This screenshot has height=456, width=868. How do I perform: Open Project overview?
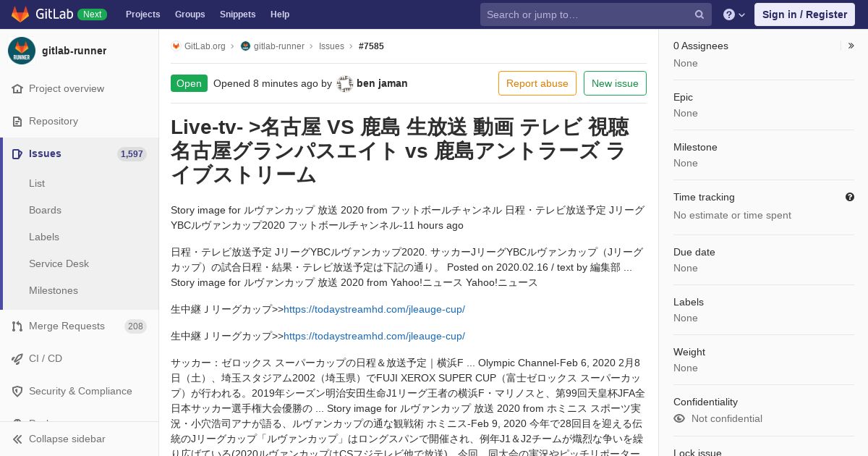pyautogui.click(x=67, y=88)
